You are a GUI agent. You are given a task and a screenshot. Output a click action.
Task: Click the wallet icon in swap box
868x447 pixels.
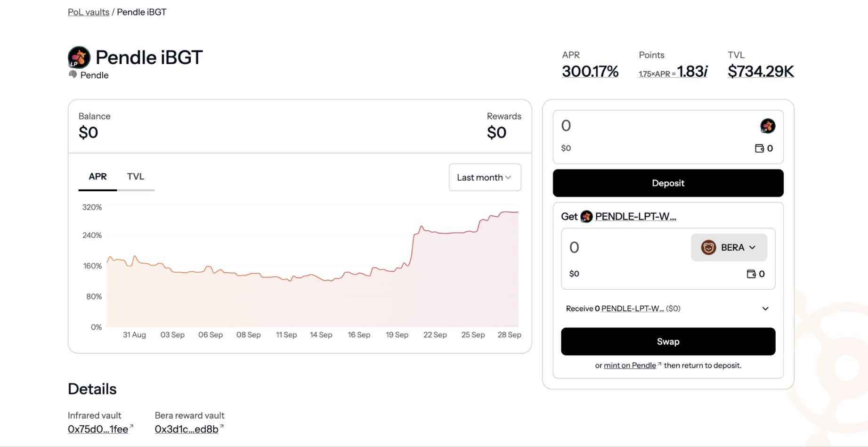pos(751,274)
